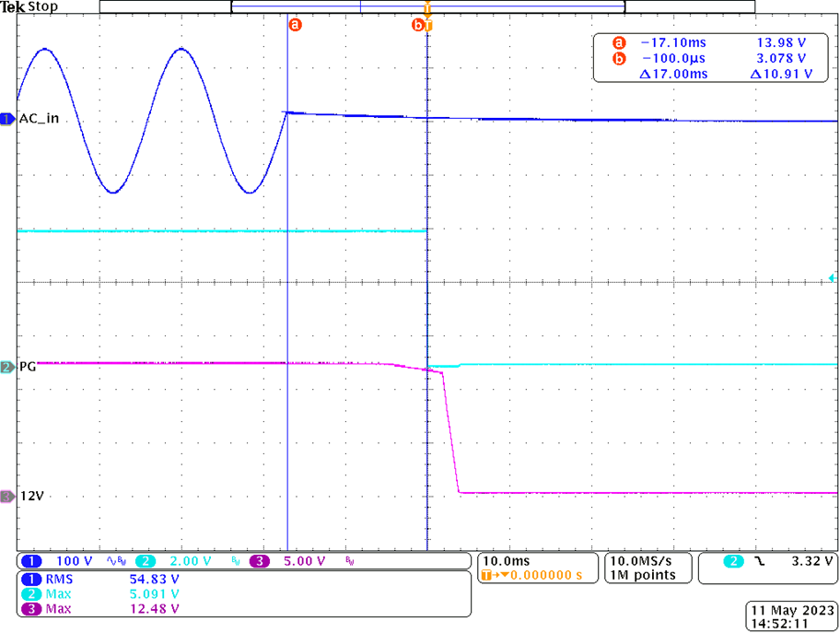Screen dimensions: 840x633
Task: Click trigger source channel 2 badge
Action: point(733,561)
